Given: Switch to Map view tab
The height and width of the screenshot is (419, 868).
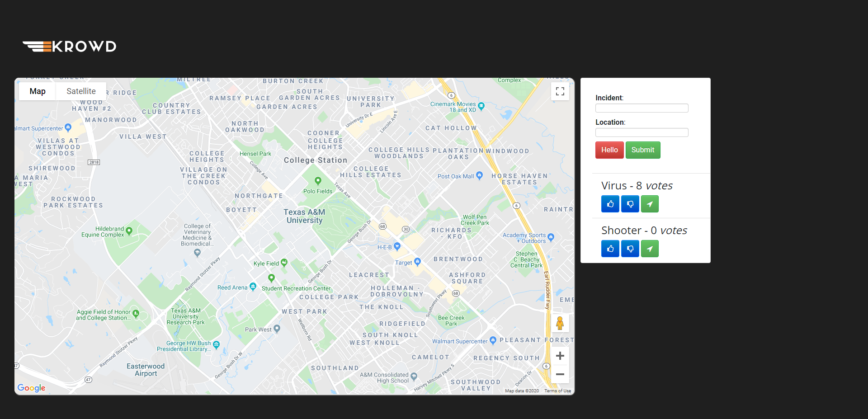Looking at the screenshot, I should click(x=38, y=91).
